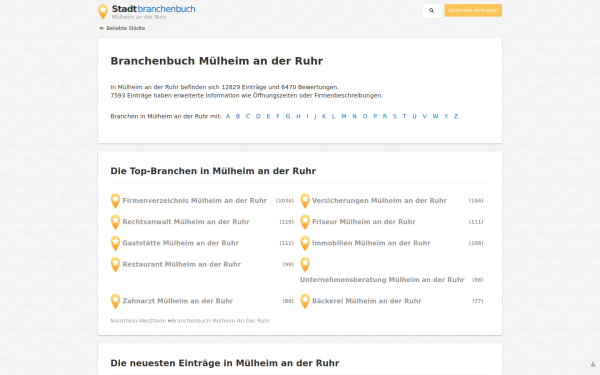600x375 pixels.
Task: Select letter U in branch index
Action: [414, 116]
